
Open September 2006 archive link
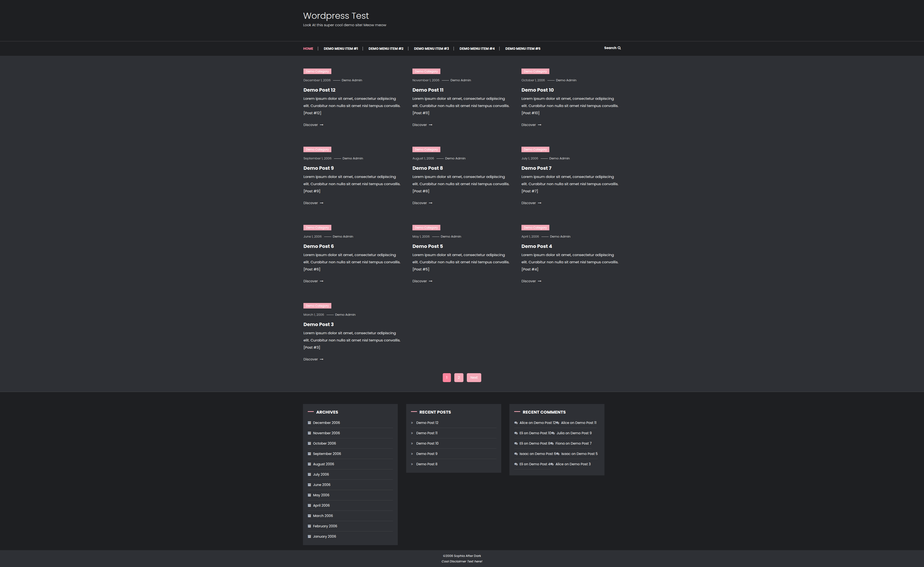327,454
